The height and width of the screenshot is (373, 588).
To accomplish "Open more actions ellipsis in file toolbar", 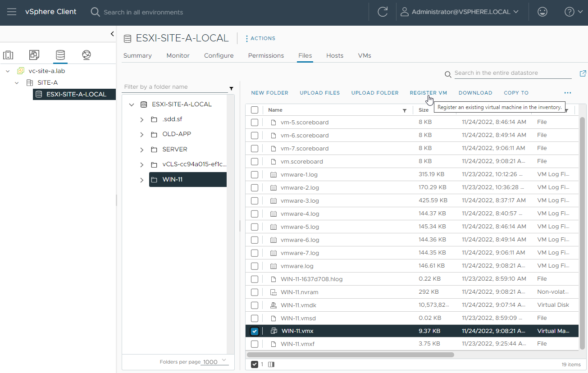I will coord(568,93).
